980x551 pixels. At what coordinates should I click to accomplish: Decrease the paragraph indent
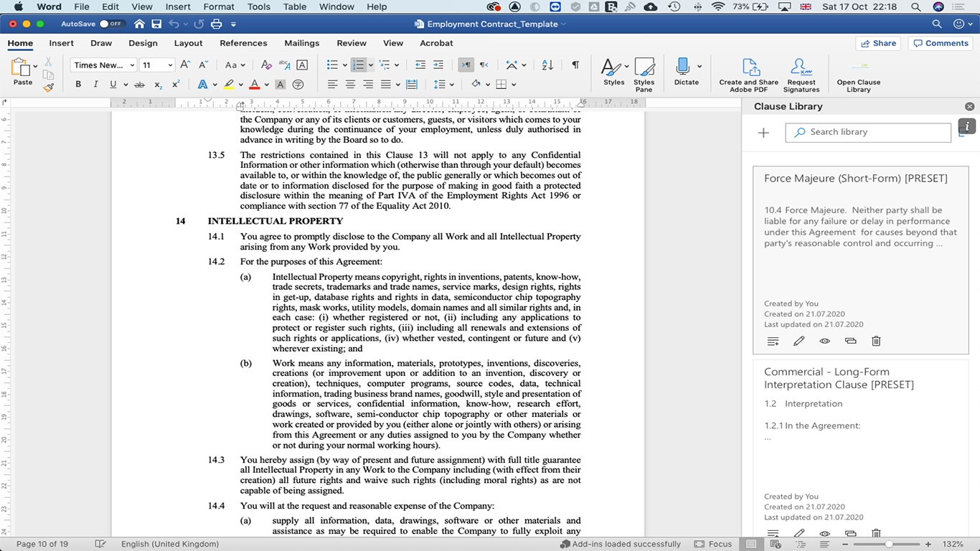tap(420, 65)
